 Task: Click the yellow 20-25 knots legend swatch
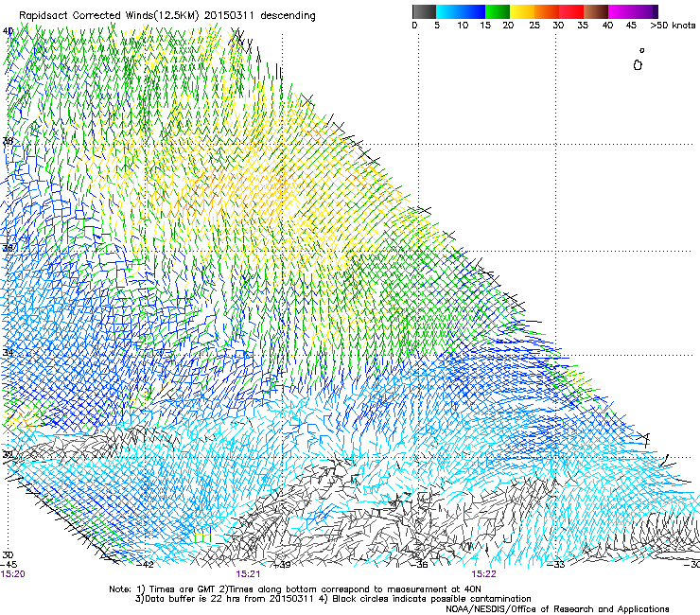522,11
